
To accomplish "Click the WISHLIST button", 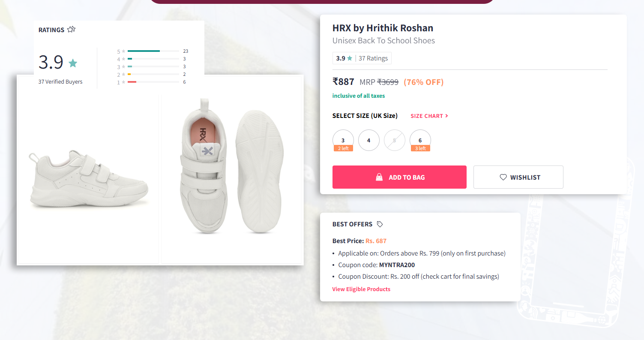I will tap(518, 177).
